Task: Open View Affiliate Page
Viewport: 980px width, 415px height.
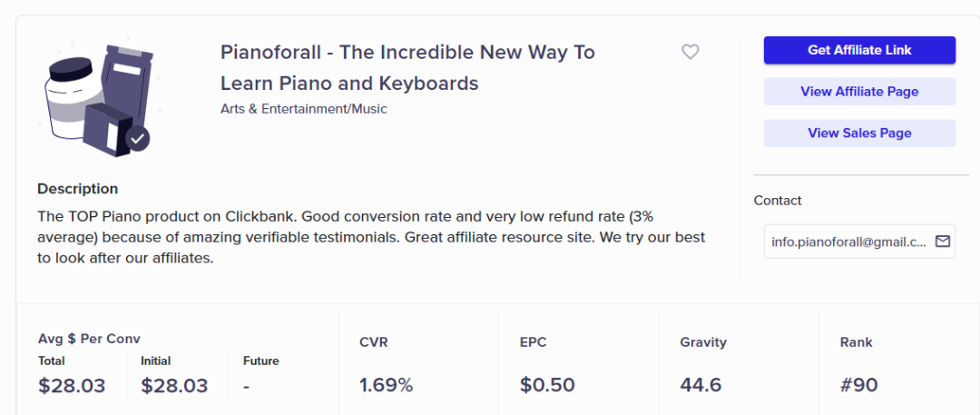Action: point(859,92)
